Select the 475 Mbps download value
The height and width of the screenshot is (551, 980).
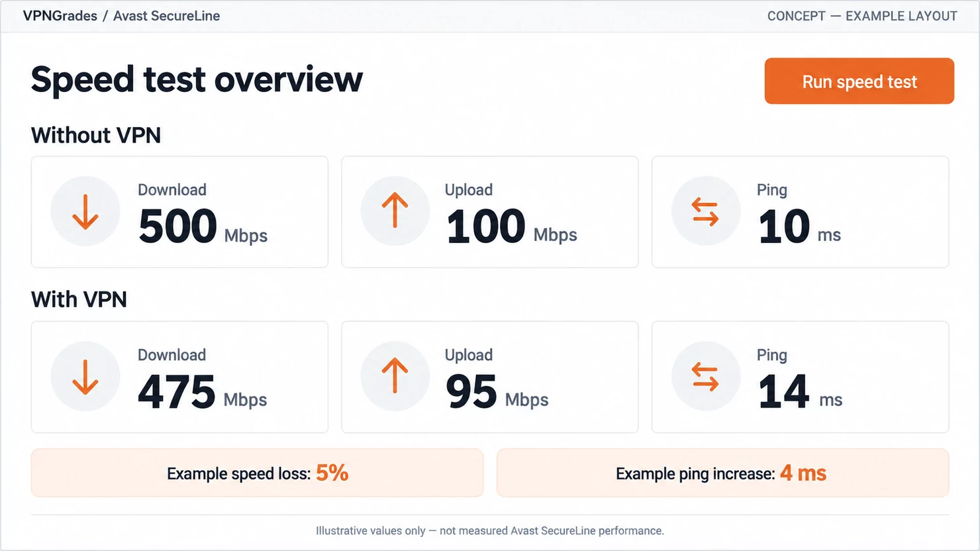tap(203, 391)
